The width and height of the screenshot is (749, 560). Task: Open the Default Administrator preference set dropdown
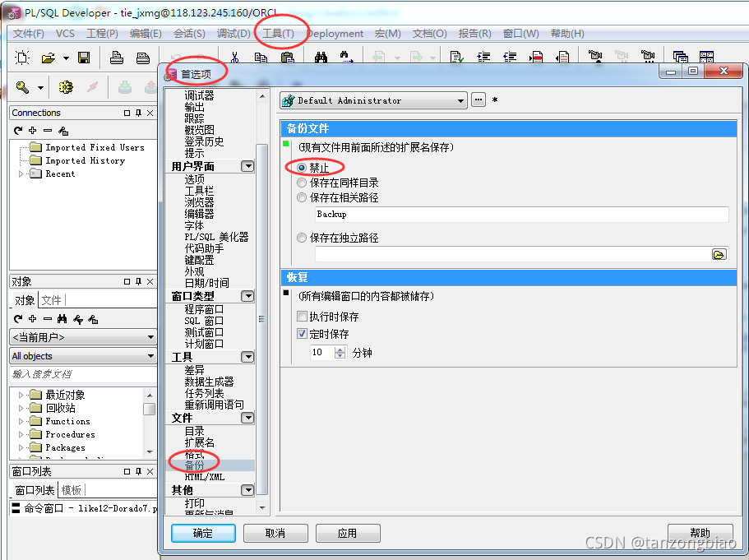tap(373, 100)
